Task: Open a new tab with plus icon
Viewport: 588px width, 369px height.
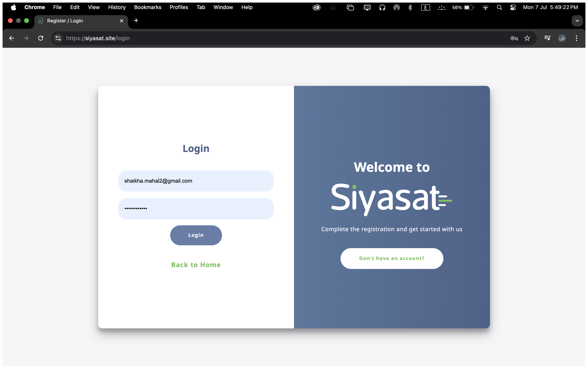Action: click(136, 21)
